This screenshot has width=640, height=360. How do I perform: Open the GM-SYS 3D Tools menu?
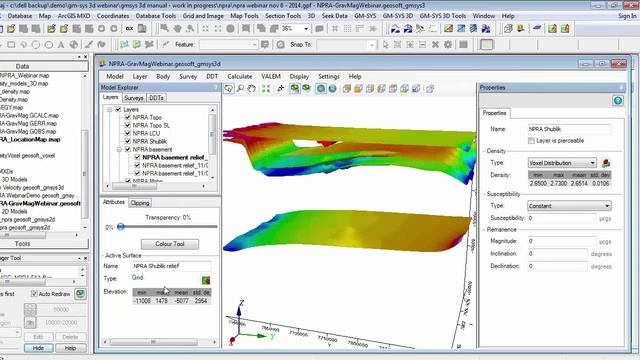(442, 16)
